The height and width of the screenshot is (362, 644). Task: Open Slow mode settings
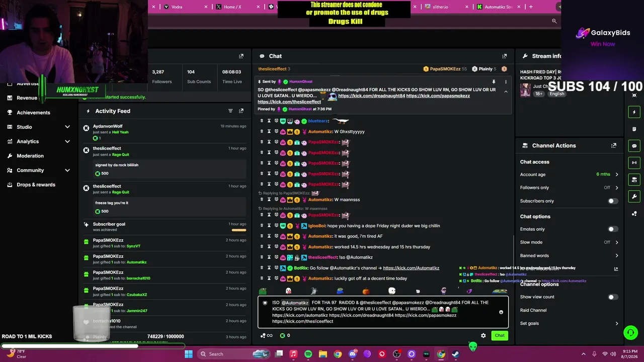(569, 242)
